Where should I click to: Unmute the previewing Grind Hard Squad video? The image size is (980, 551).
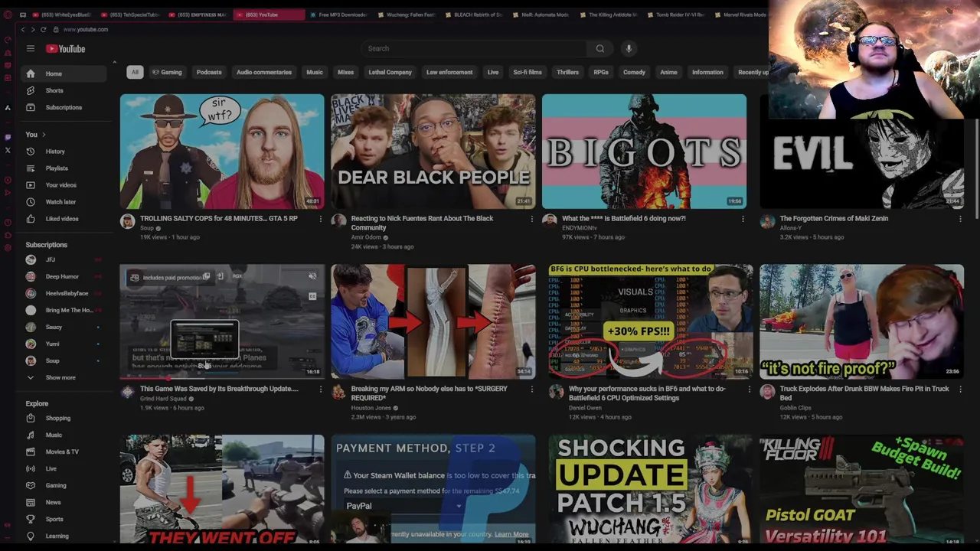(312, 276)
